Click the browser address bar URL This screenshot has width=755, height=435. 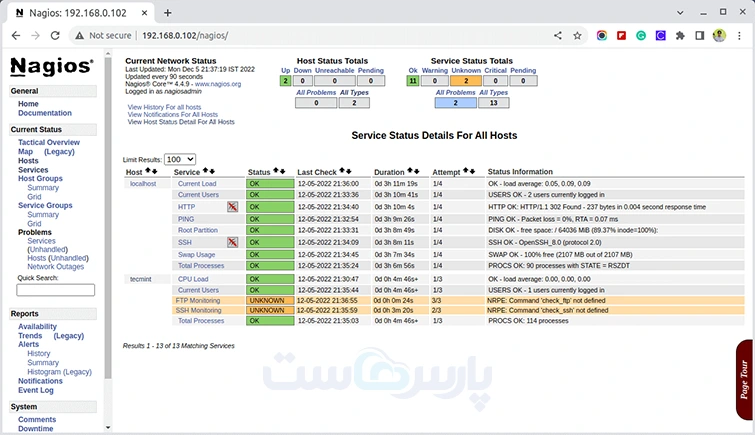click(x=185, y=35)
